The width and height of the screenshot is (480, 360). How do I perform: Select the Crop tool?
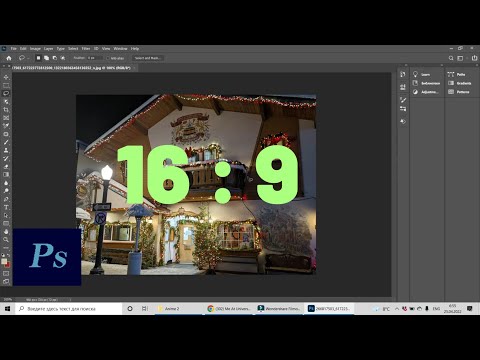click(x=6, y=110)
